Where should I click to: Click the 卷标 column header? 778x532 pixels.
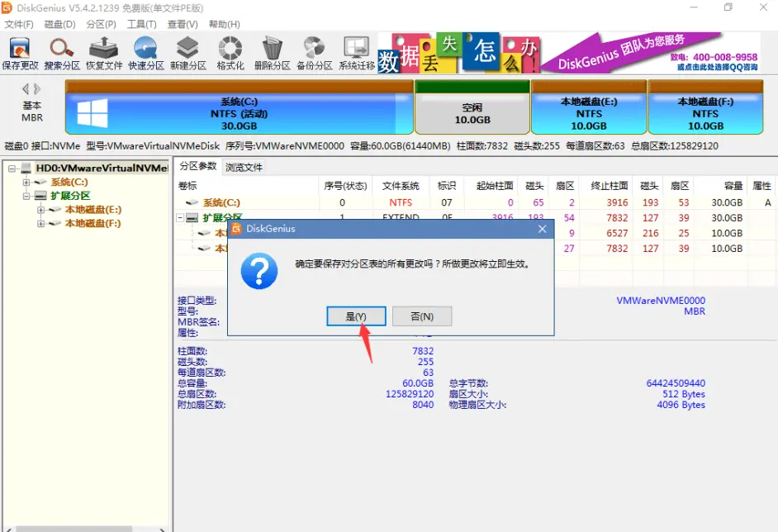coord(247,186)
